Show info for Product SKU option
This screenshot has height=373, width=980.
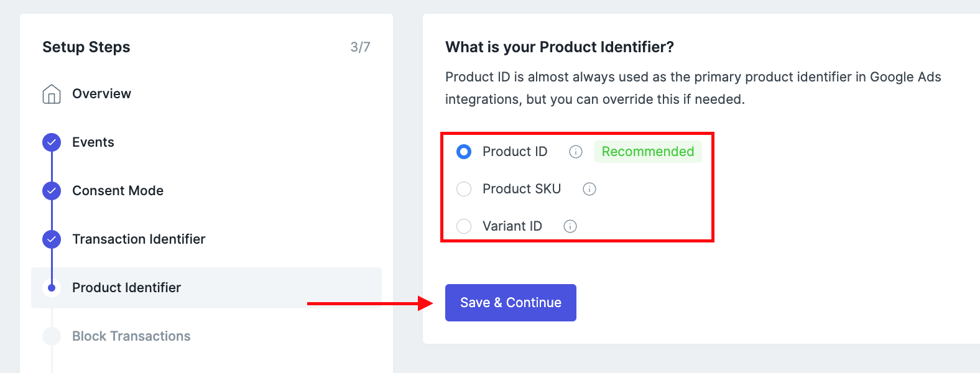tap(589, 189)
